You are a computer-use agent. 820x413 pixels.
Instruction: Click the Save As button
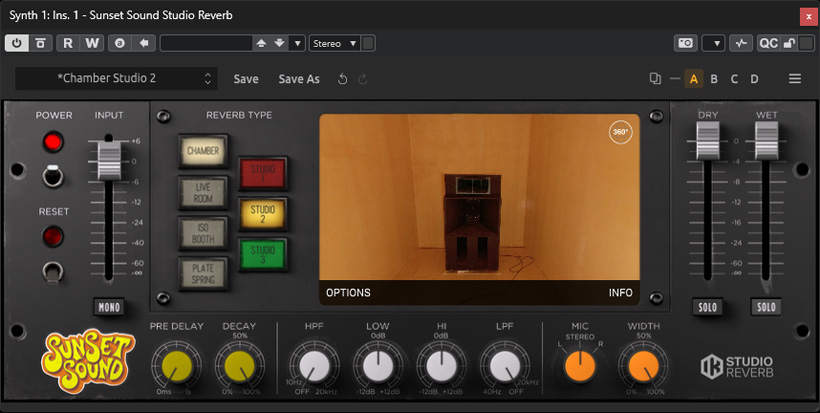[x=299, y=79]
